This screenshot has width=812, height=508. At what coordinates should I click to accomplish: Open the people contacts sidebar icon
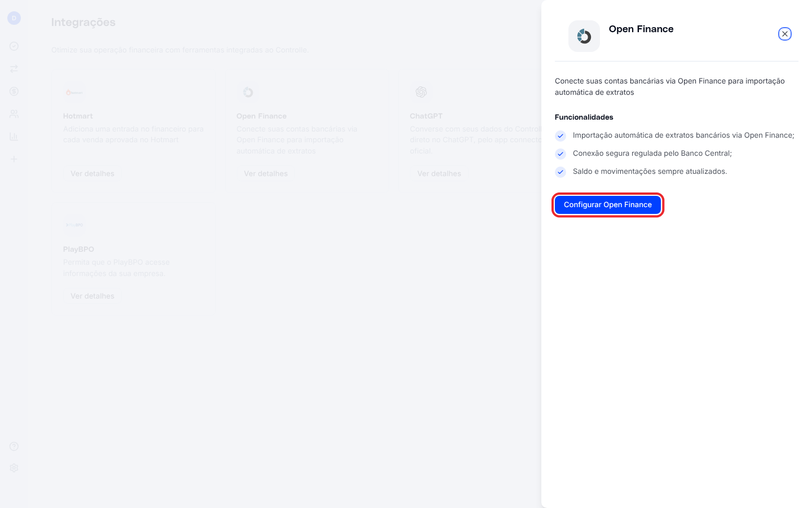pyautogui.click(x=14, y=114)
